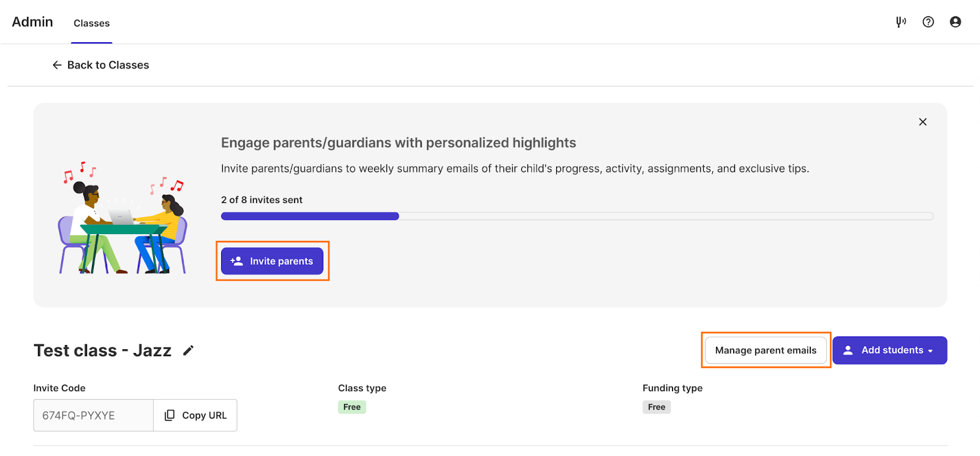Click the Invite Code field showing 674FQ-PYXYE
The height and width of the screenshot is (456, 980).
coord(93,415)
